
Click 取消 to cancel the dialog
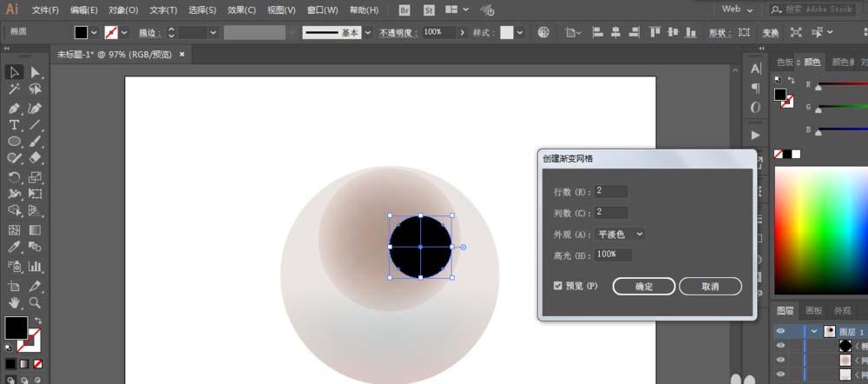tap(710, 287)
